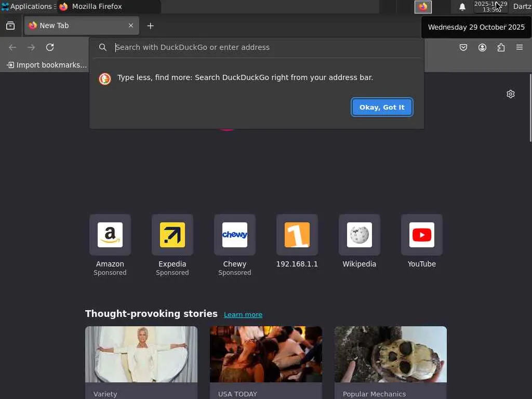Click the page vertical scrollbar
The width and height of the screenshot is (532, 399).
click(x=530, y=108)
